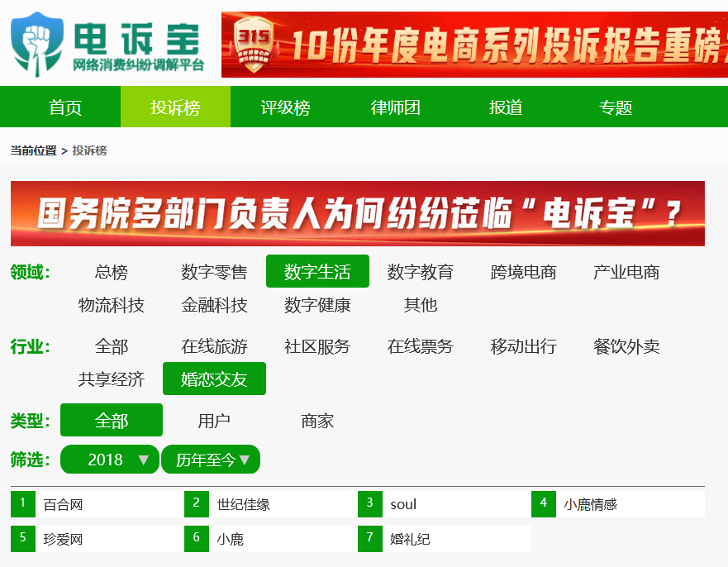Switch to the 评级榜 tab
The width and height of the screenshot is (728, 567).
(x=286, y=107)
